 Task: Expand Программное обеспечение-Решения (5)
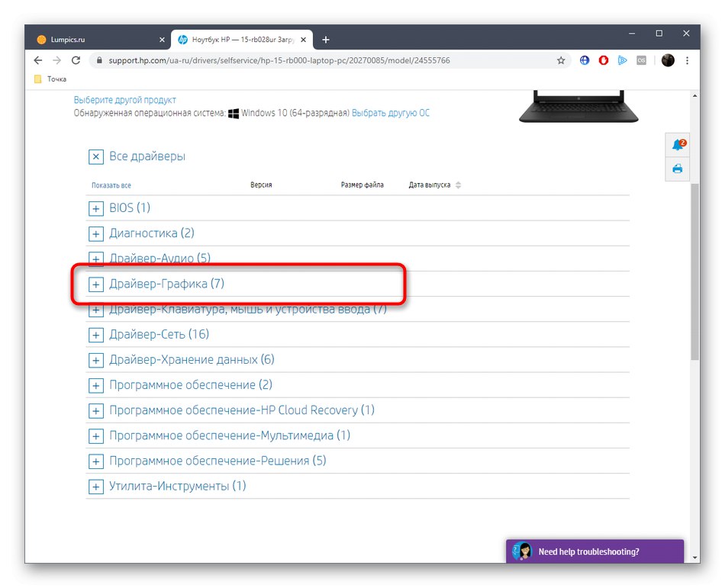pyautogui.click(x=95, y=461)
